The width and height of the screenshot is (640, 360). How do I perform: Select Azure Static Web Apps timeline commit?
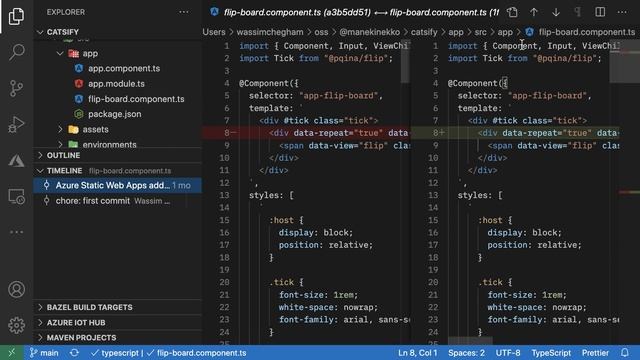pyautogui.click(x=118, y=185)
